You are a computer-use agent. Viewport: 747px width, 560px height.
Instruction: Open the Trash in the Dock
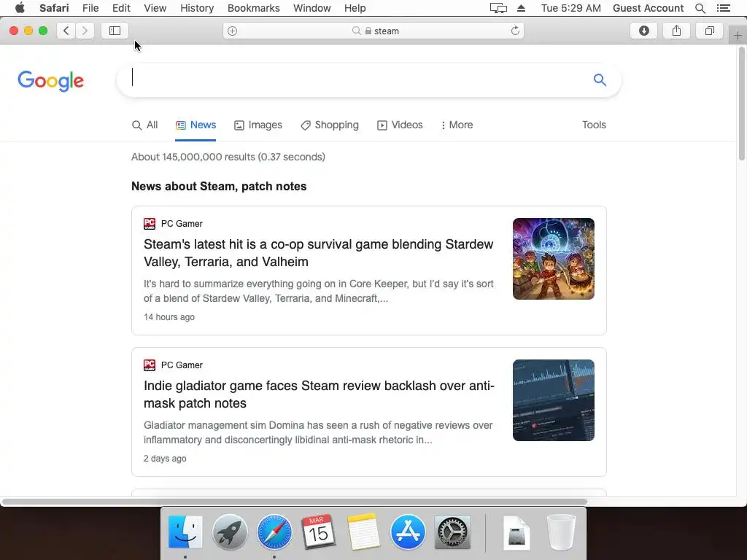(561, 532)
